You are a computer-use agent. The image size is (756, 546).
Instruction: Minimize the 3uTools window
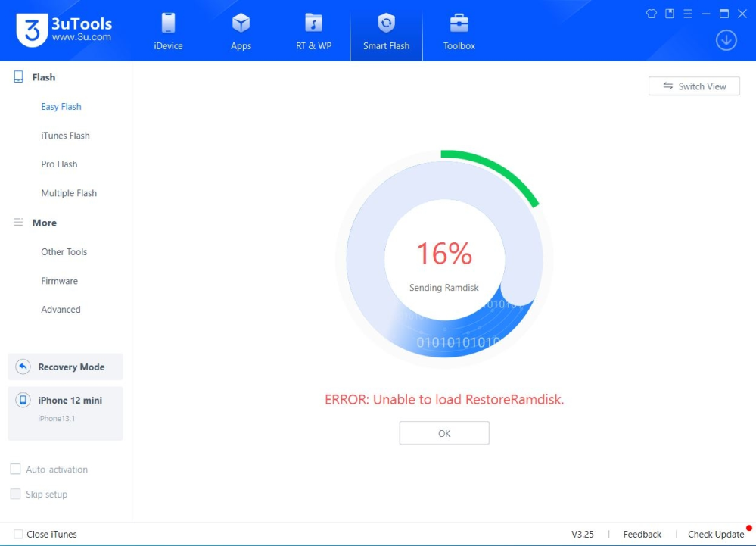click(706, 14)
